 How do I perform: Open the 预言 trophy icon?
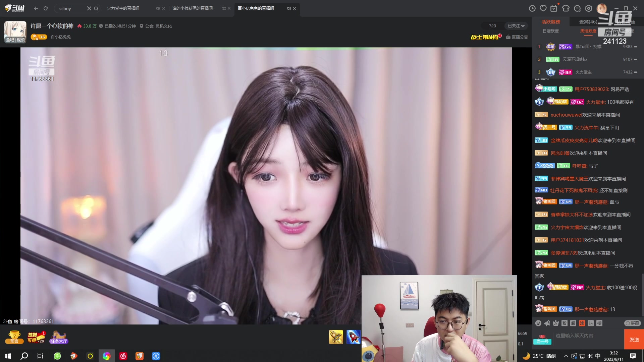14,337
